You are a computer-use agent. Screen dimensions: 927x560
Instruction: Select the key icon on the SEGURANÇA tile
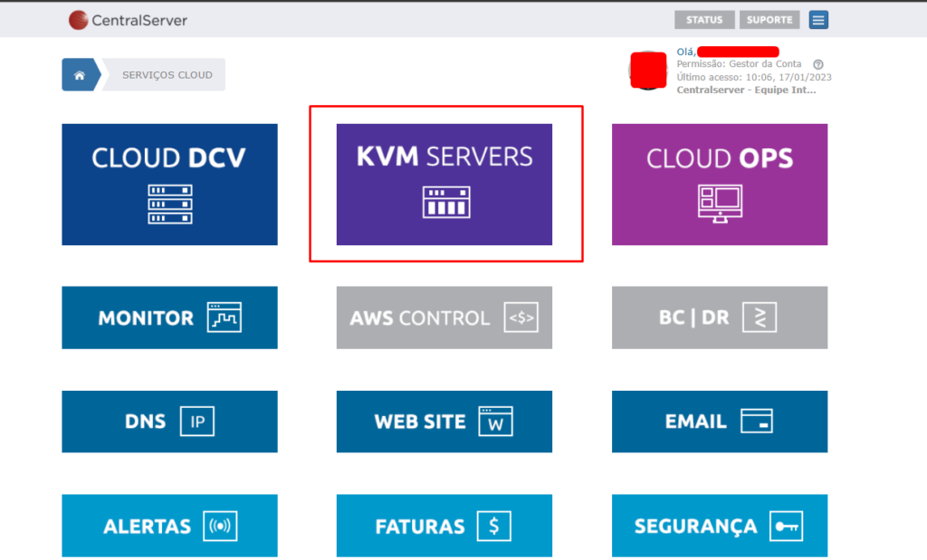pyautogui.click(x=786, y=526)
